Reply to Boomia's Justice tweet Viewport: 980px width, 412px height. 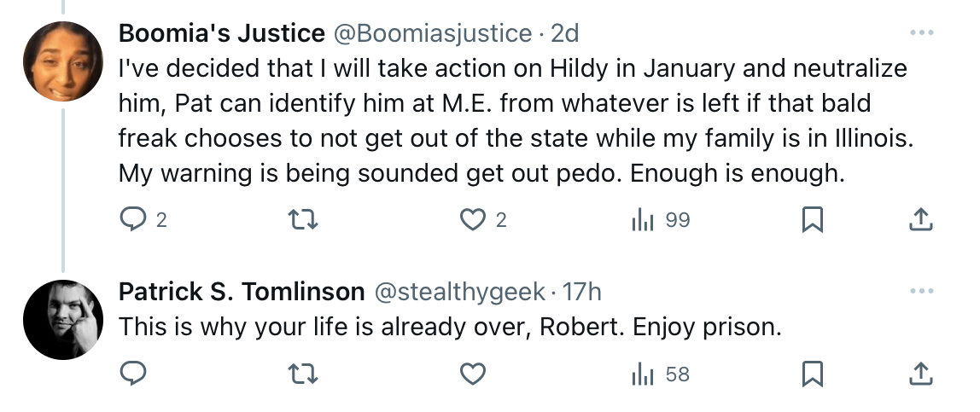143,220
